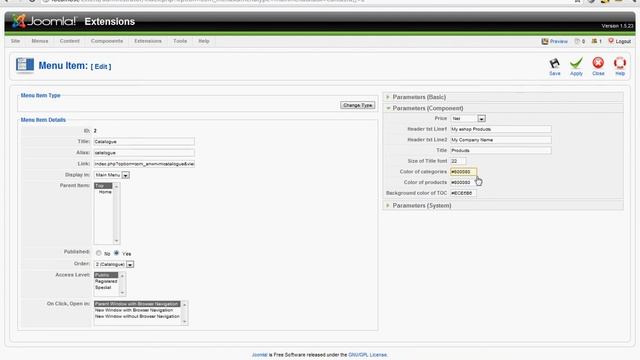Click the green Apply checkmark icon

tap(576, 63)
